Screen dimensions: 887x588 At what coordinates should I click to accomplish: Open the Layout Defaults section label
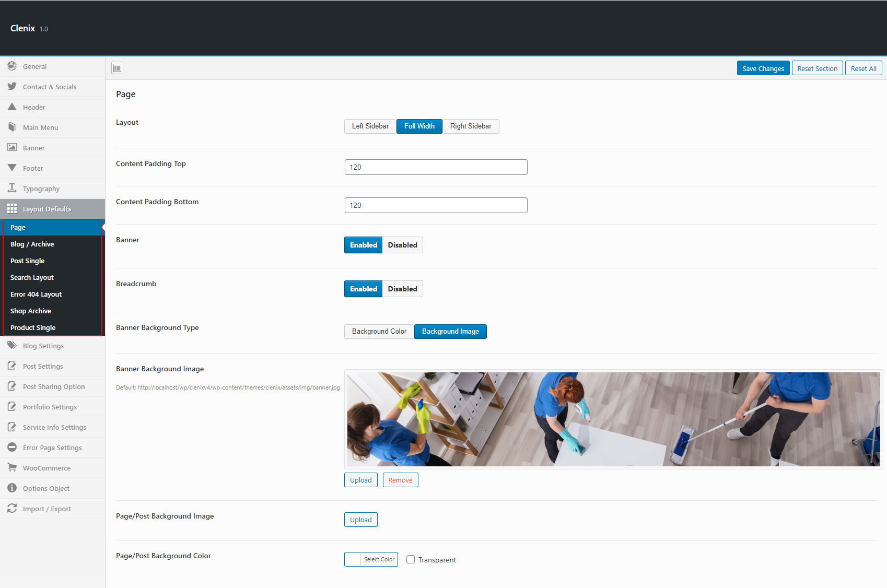(47, 209)
